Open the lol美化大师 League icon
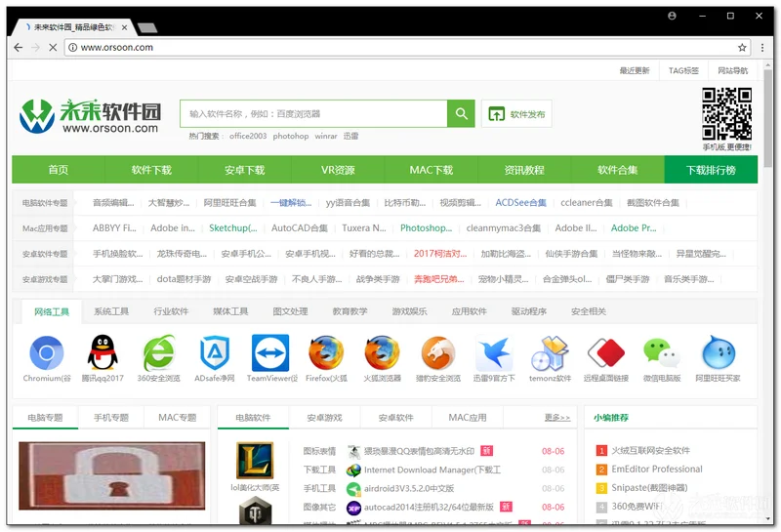The height and width of the screenshot is (532, 781). tap(255, 461)
